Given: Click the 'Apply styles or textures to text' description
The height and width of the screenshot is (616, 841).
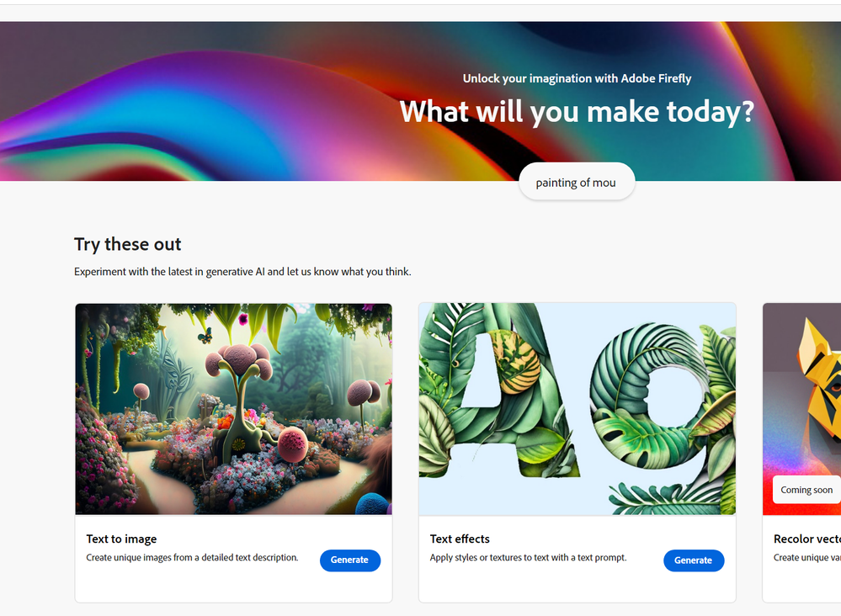Looking at the screenshot, I should click(528, 558).
